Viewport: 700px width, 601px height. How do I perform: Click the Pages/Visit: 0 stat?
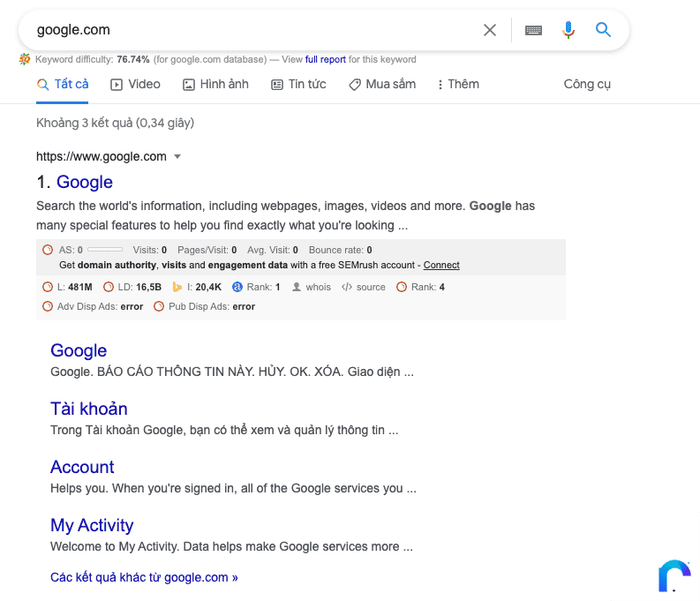click(x=207, y=250)
